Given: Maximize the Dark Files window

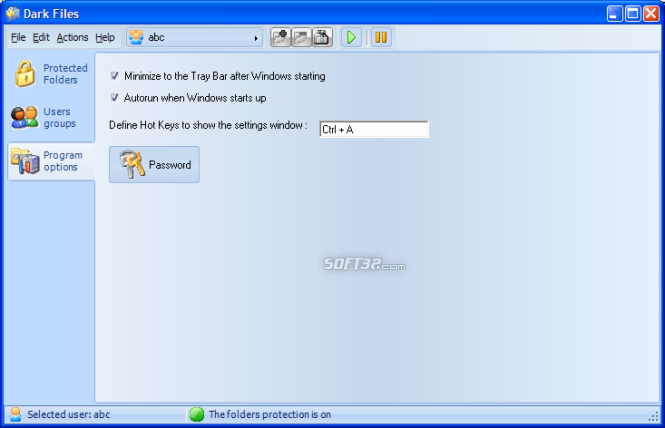Looking at the screenshot, I should pyautogui.click(x=633, y=14).
